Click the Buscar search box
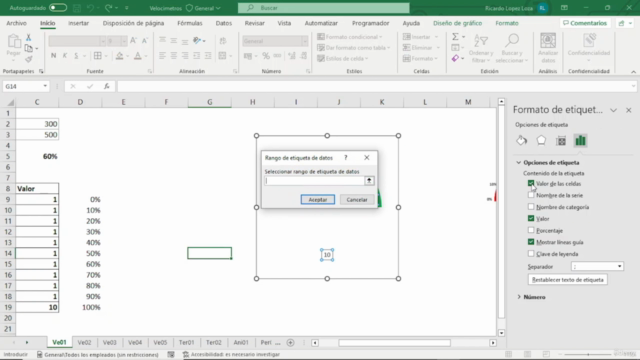Screen dimensions: 640x360 [x=324, y=8]
